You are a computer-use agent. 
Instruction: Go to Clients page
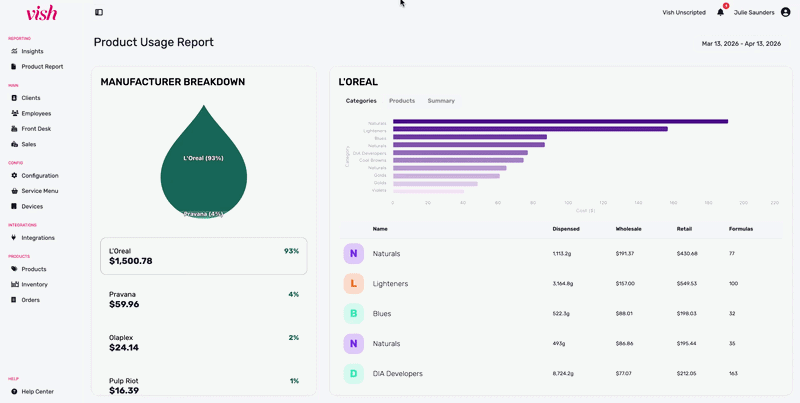(31, 98)
